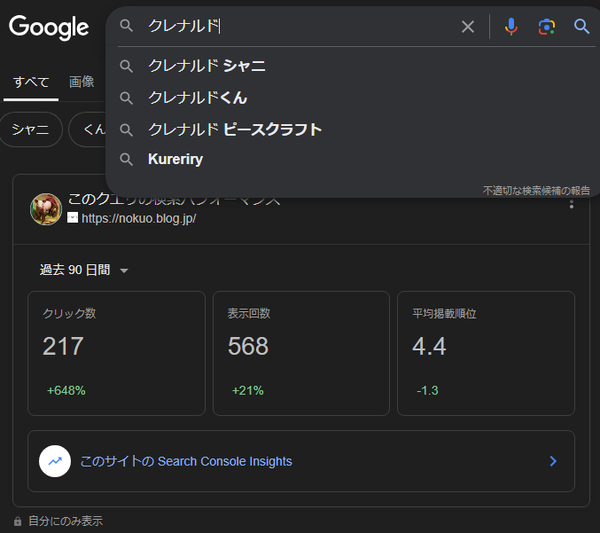Click the +648% change value

[66, 391]
